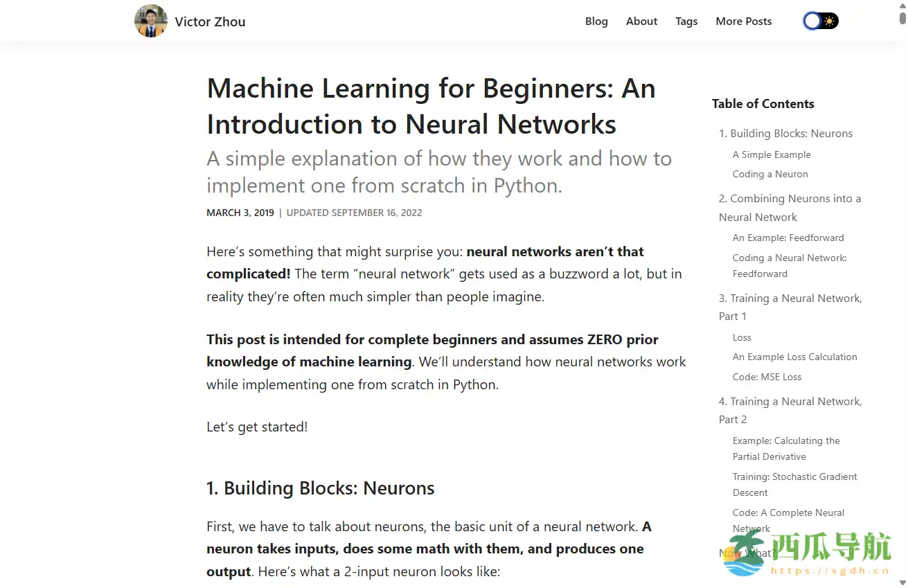Click the Victor Zhou profile avatar icon
This screenshot has width=908, height=588.
coord(150,21)
